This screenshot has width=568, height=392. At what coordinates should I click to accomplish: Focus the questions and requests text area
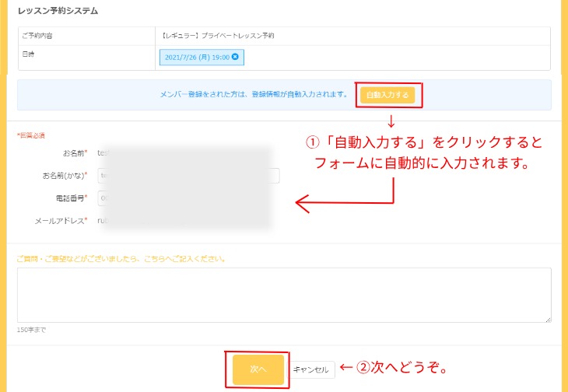(x=284, y=294)
